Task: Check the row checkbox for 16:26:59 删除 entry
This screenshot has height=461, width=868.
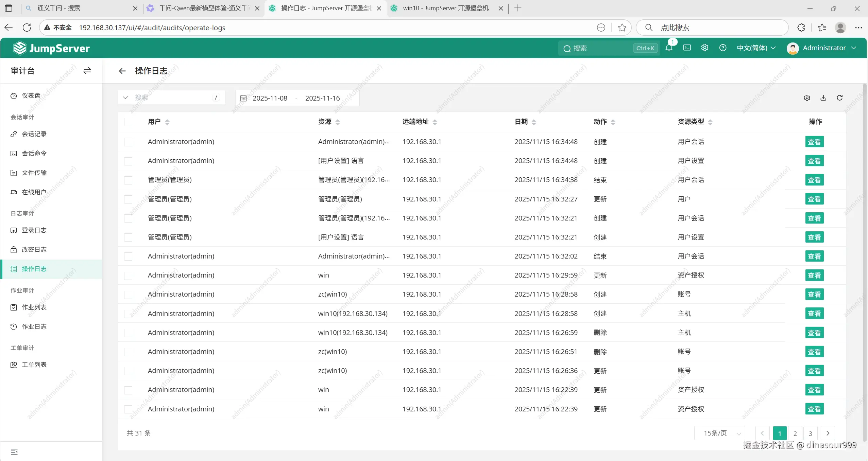Action: tap(128, 333)
